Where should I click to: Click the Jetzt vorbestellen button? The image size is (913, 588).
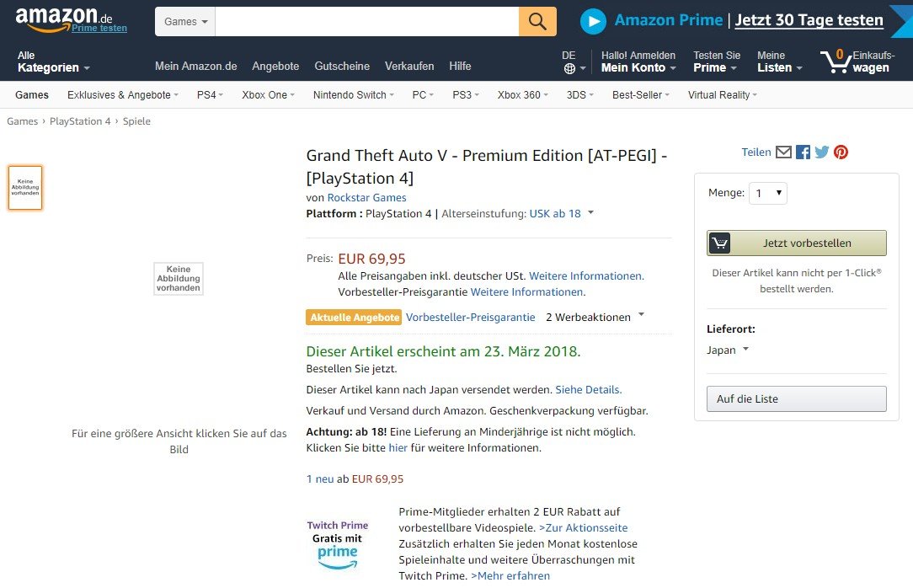coord(796,243)
